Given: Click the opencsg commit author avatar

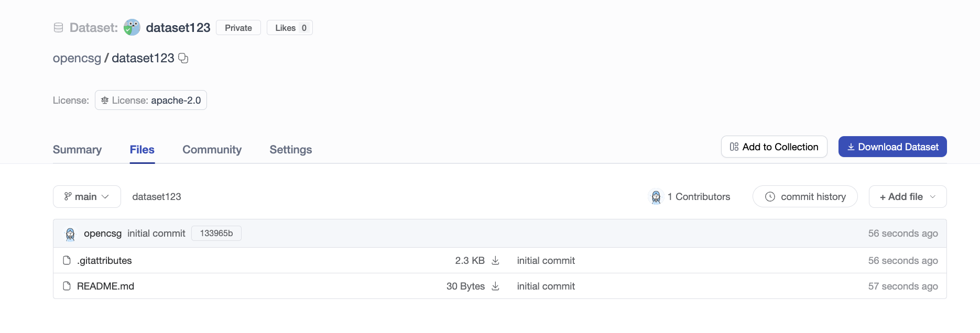Looking at the screenshot, I should [x=70, y=234].
